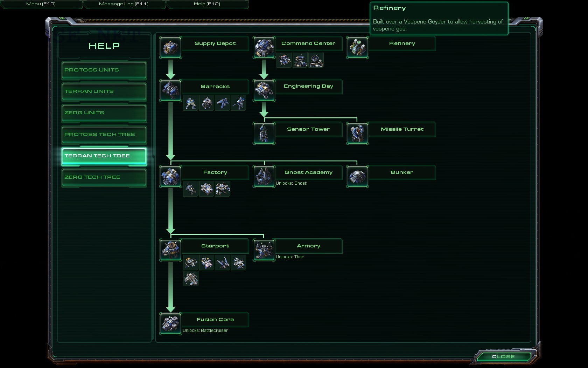Open the Protoss Tech Tree tab
The height and width of the screenshot is (368, 588).
104,135
